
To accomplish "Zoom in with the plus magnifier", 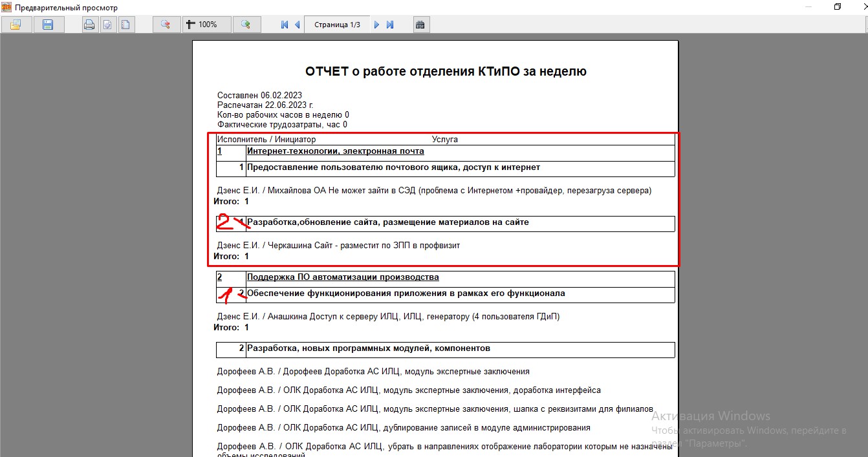I will [x=246, y=25].
